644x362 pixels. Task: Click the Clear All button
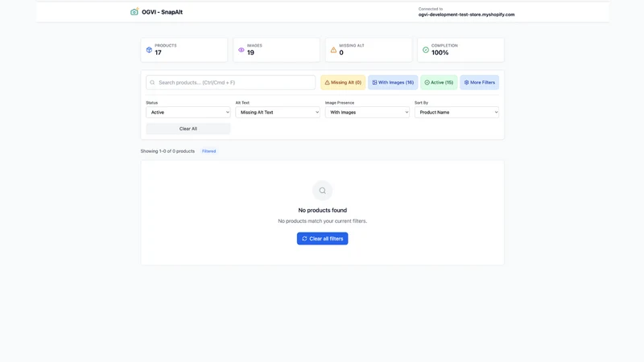point(188,129)
